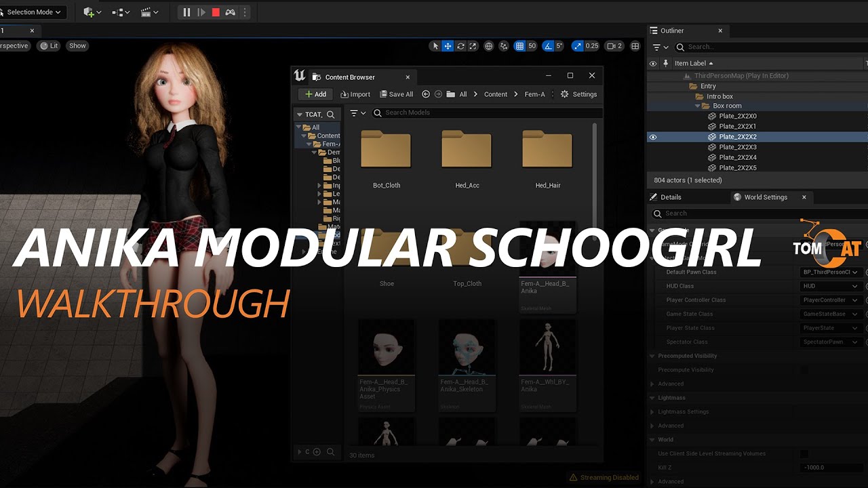Activate the rotate gizmo tool

coord(461,46)
